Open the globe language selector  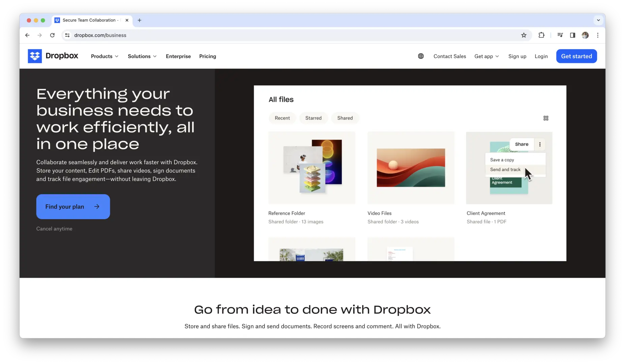point(421,56)
